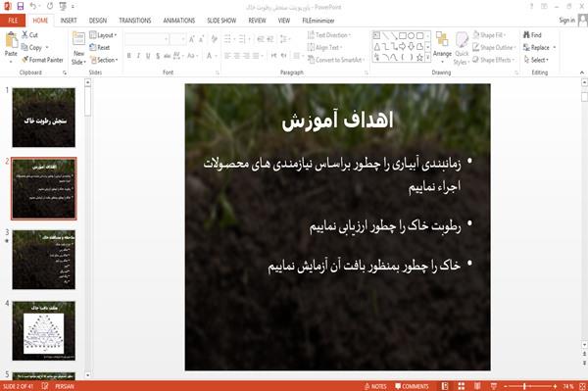Image resolution: width=588 pixels, height=391 pixels.
Task: Open the FILE tab
Action: point(13,21)
